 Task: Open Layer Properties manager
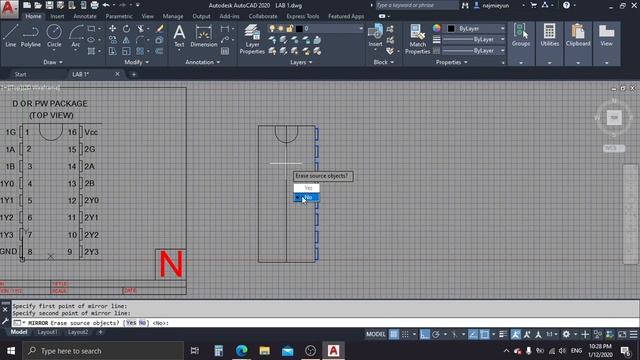252,39
